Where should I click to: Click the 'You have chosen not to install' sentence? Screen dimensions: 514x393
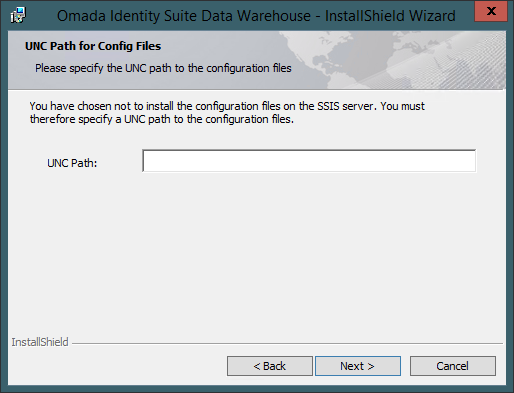click(x=227, y=106)
